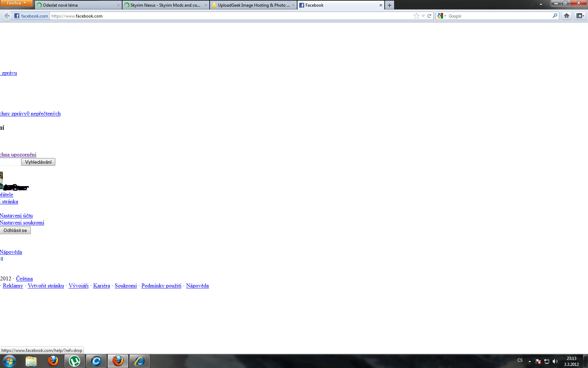This screenshot has width=588, height=368.
Task: Switch to the UploadGeek Image Hosting tab
Action: pyautogui.click(x=253, y=5)
